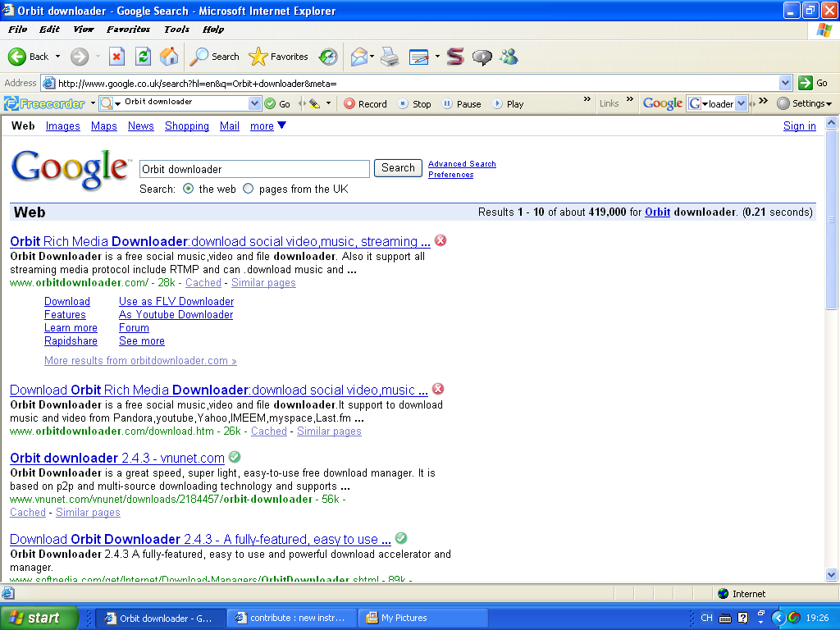Click Freecorder green Go button

coord(277,104)
